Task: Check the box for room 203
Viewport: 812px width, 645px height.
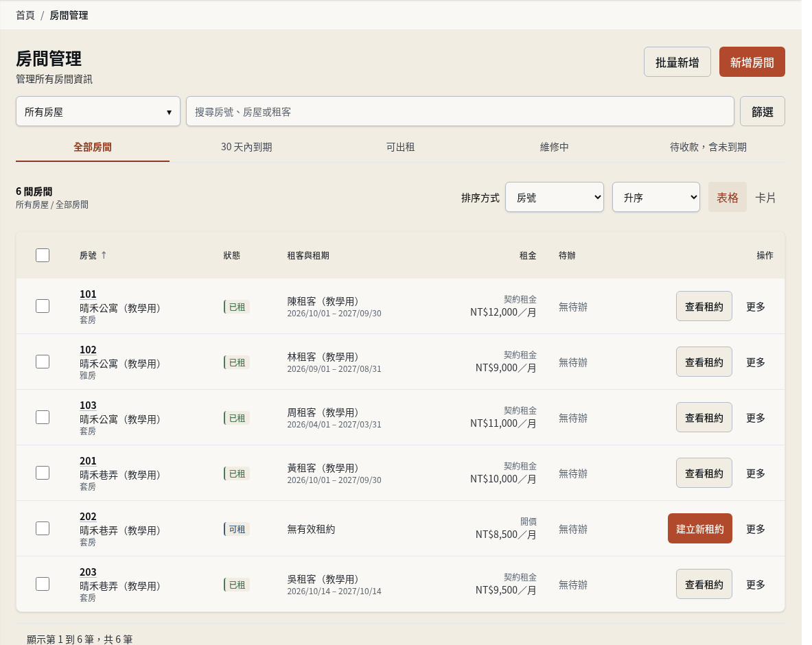Action: 43,584
